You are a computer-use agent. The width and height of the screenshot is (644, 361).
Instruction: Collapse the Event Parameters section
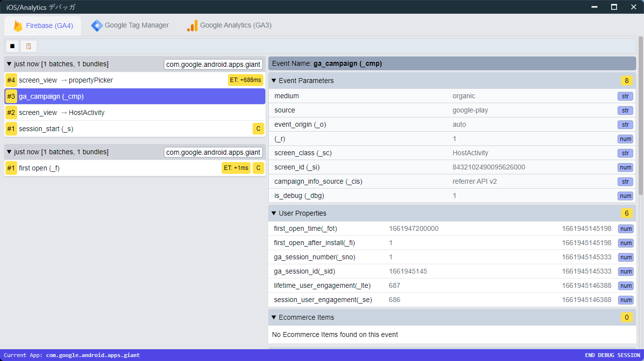[274, 81]
